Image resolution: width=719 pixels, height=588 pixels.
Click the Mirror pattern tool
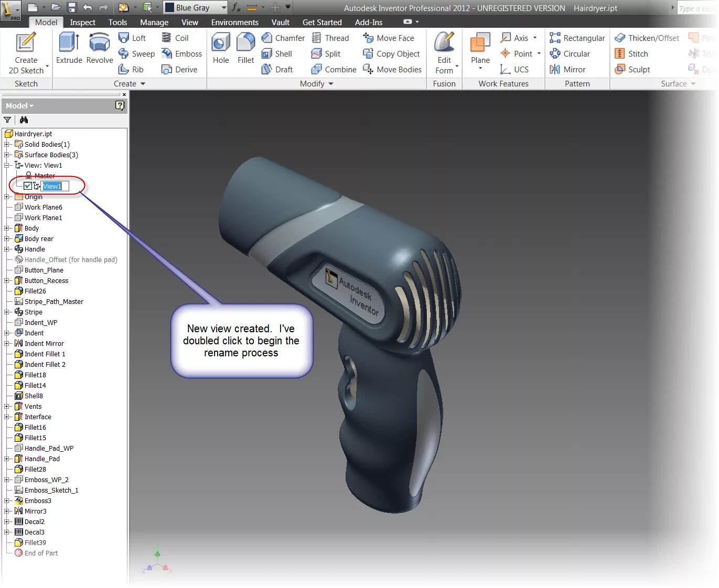(567, 69)
